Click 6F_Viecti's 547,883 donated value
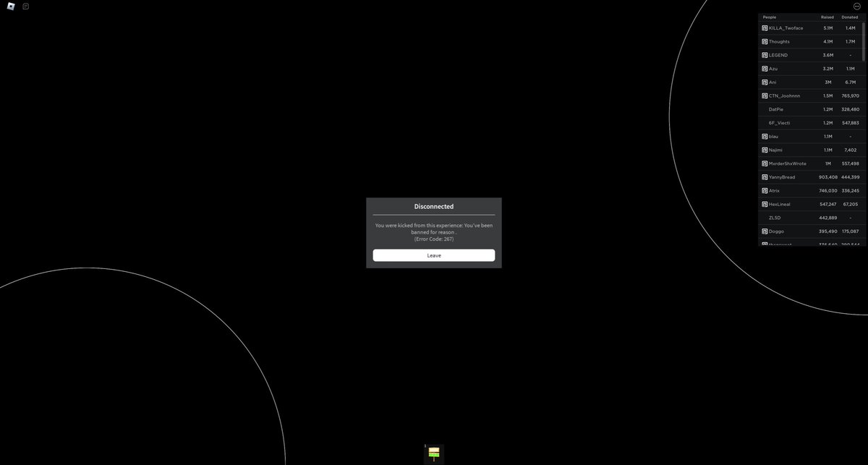The height and width of the screenshot is (465, 868). click(851, 123)
